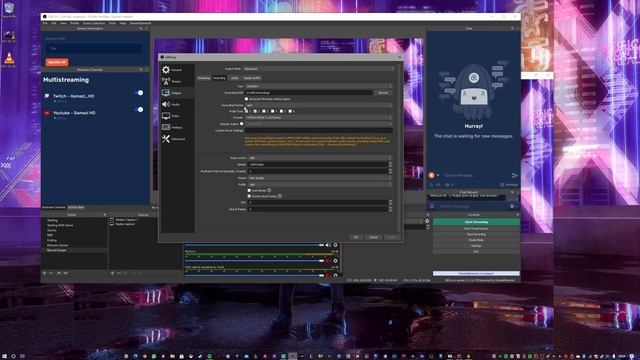Open Preset dropdown

tap(320, 178)
